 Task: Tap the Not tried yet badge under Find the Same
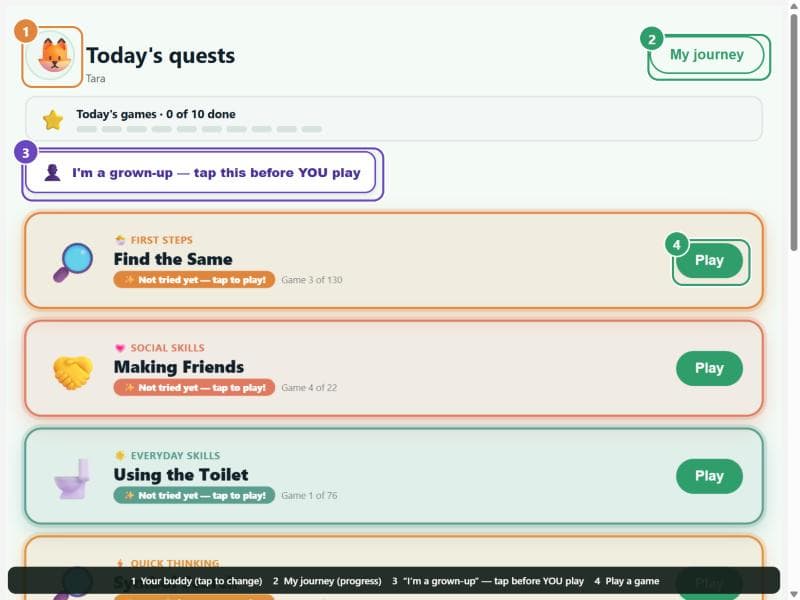click(x=194, y=280)
